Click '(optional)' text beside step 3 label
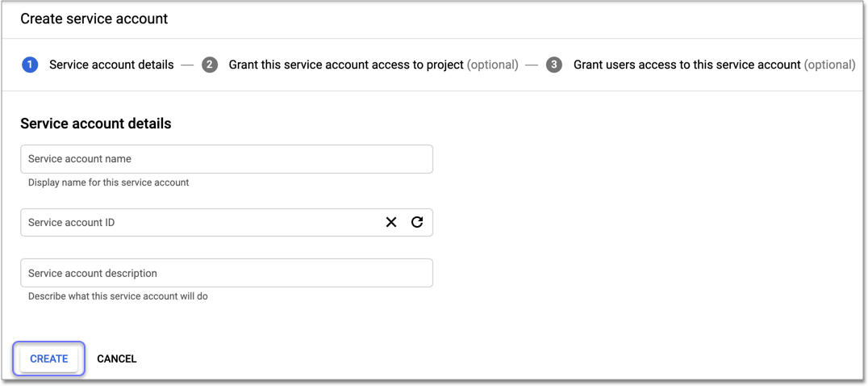868x386 pixels. click(830, 65)
